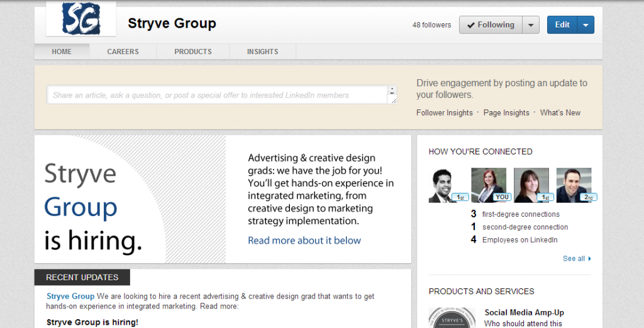Open the dropdown arrow next to Following
Image resolution: width=644 pixels, height=328 pixels.
coord(531,25)
